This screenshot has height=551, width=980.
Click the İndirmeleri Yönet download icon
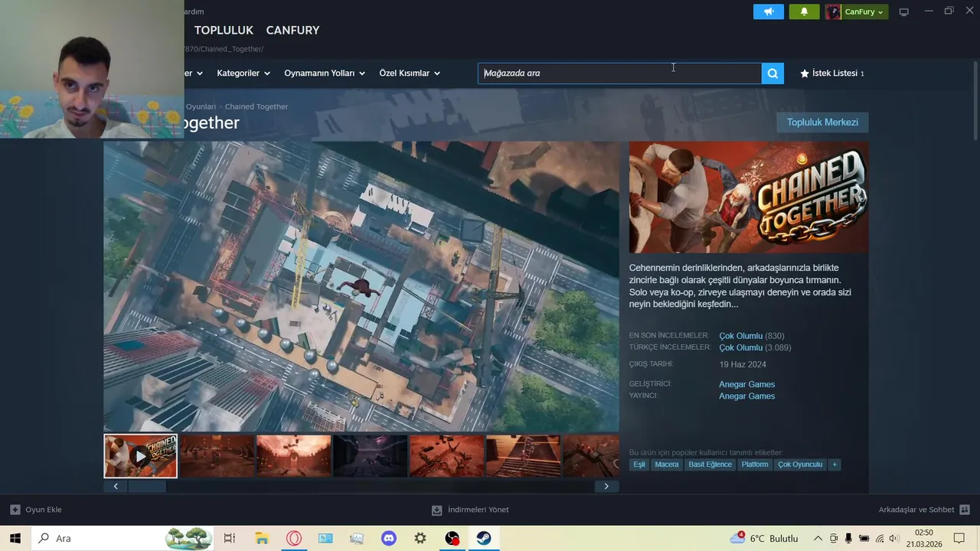[x=436, y=510]
